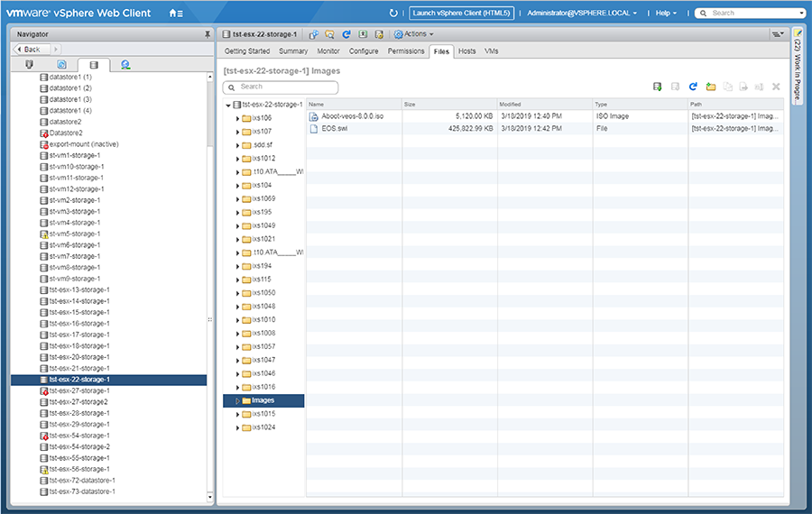Click the Home menu icon in the header
Viewport: 812px width, 514px height.
coord(176,14)
